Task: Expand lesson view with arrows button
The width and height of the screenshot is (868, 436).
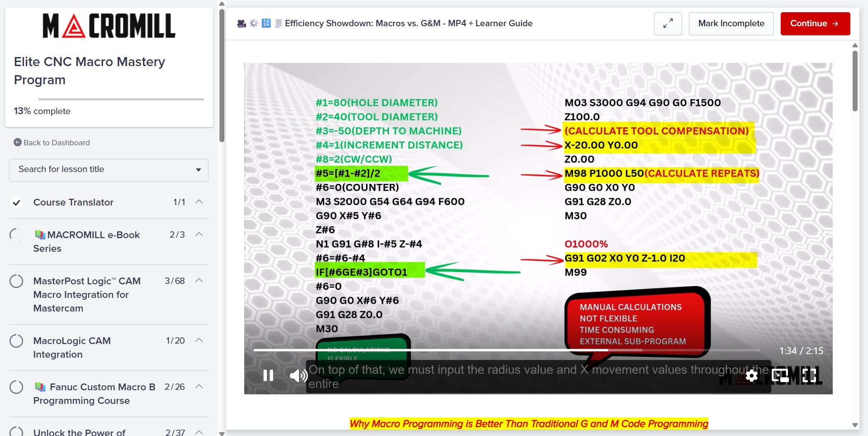Action: click(668, 24)
